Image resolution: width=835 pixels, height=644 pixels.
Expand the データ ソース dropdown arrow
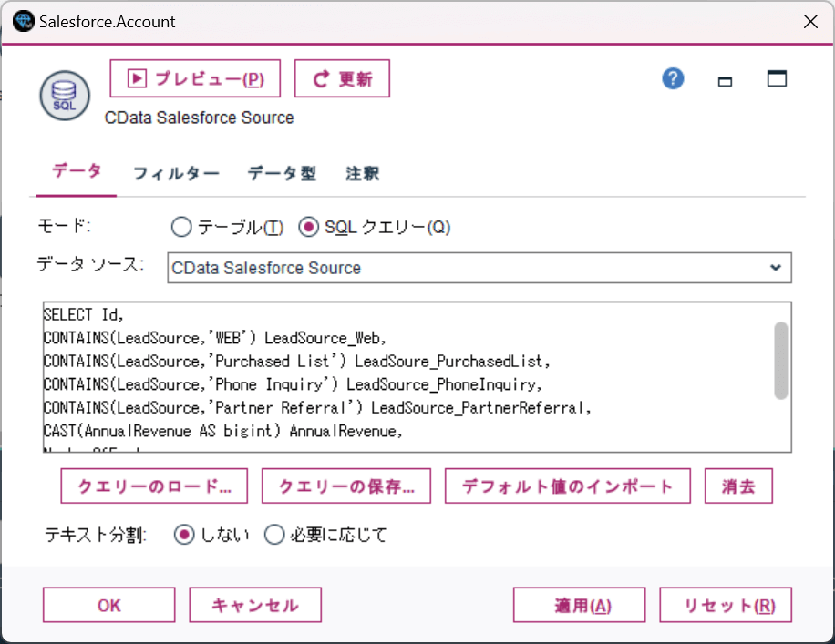[x=775, y=268]
